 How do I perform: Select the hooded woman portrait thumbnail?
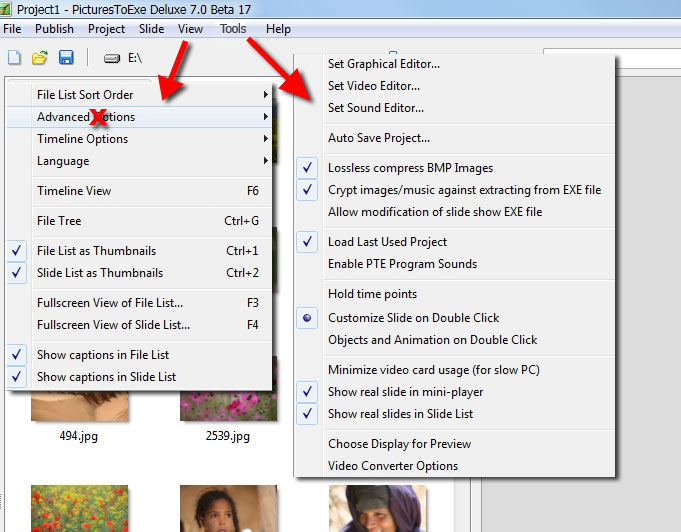pos(377,509)
